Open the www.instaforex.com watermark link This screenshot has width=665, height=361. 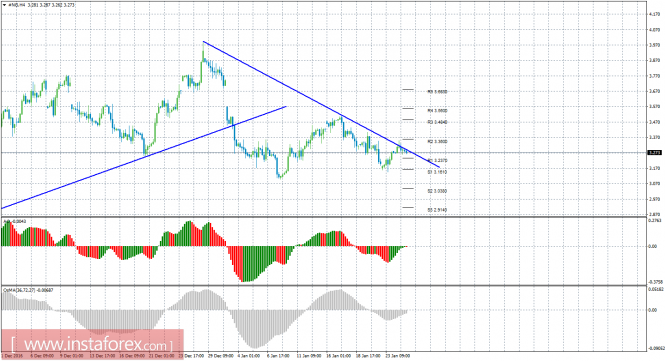coord(92,344)
